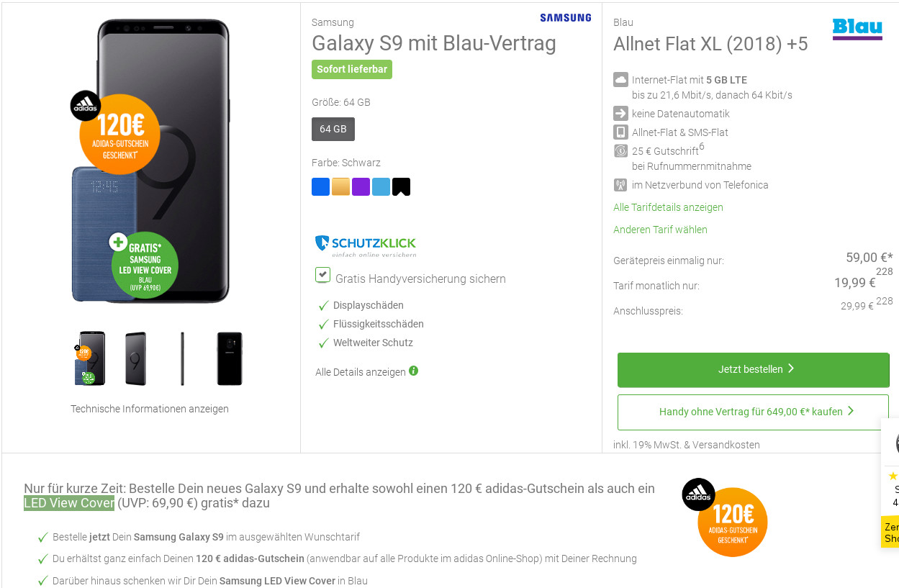Click the Schutzklick insurance logo
The height and width of the screenshot is (588, 899).
tap(366, 245)
